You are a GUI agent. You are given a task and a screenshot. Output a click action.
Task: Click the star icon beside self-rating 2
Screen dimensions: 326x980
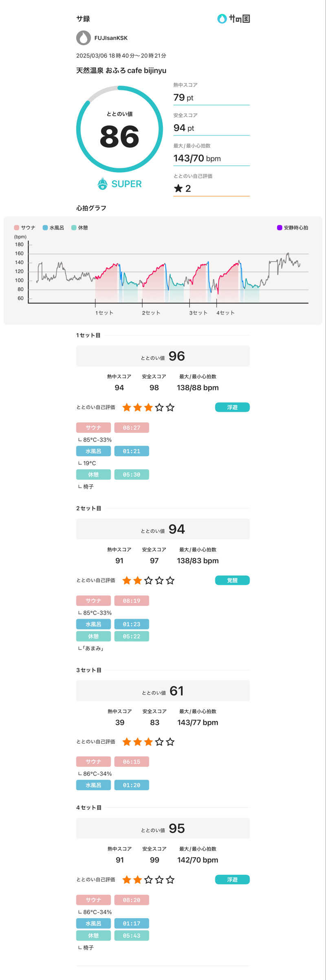coord(178,188)
